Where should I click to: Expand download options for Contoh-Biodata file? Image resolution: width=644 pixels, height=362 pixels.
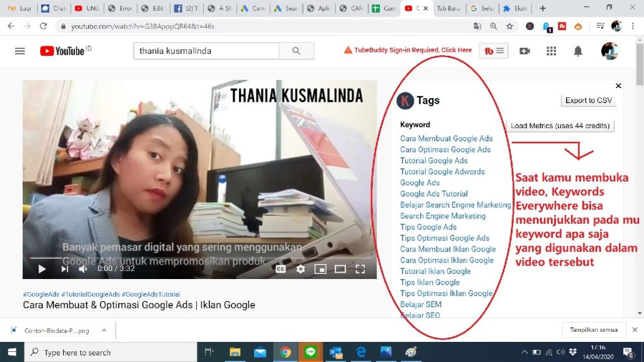104,330
